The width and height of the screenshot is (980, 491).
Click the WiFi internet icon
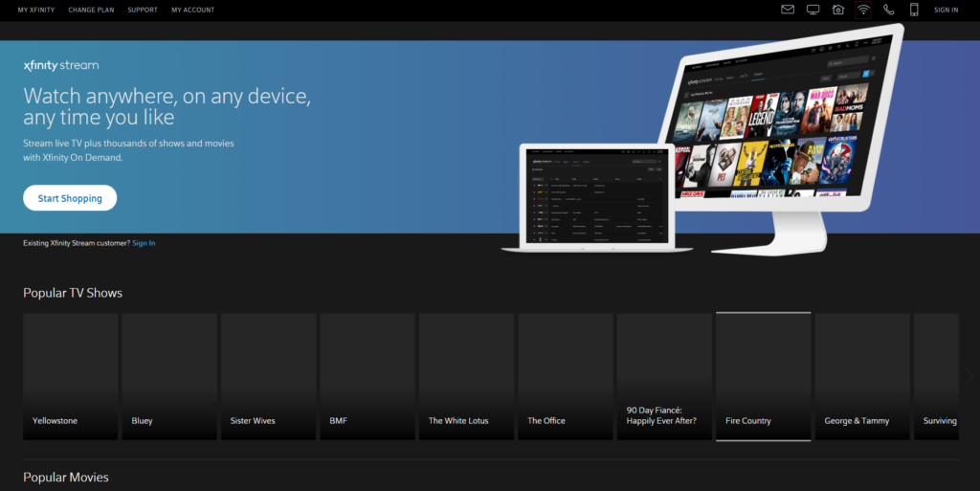[863, 10]
